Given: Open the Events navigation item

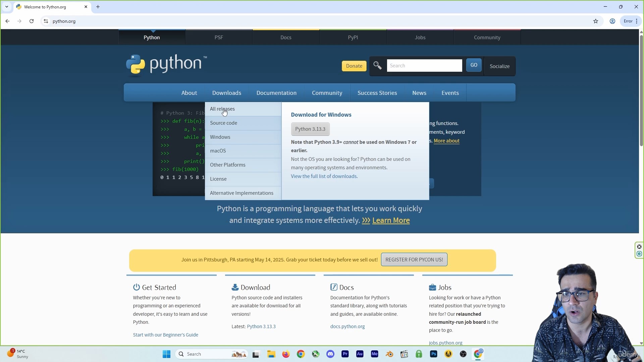Looking at the screenshot, I should 450,93.
